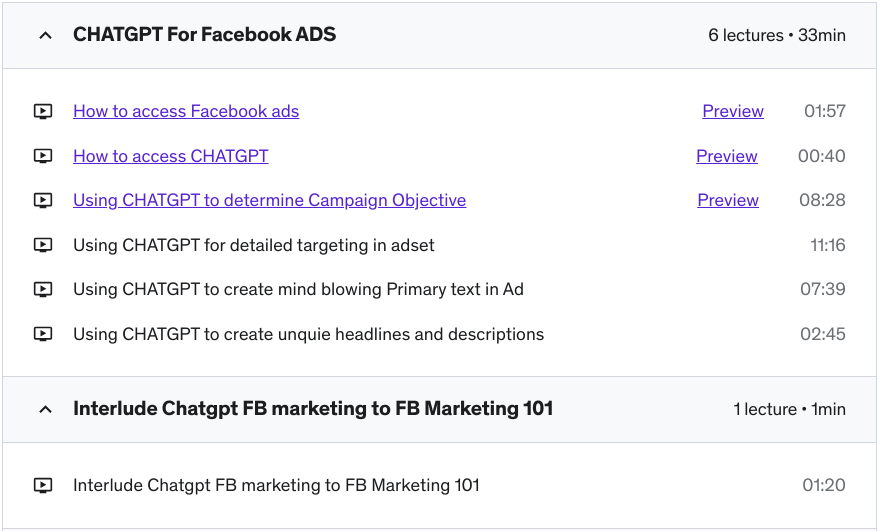
Task: Open Using CHATGPT to determine Campaign Objective
Action: pos(269,200)
